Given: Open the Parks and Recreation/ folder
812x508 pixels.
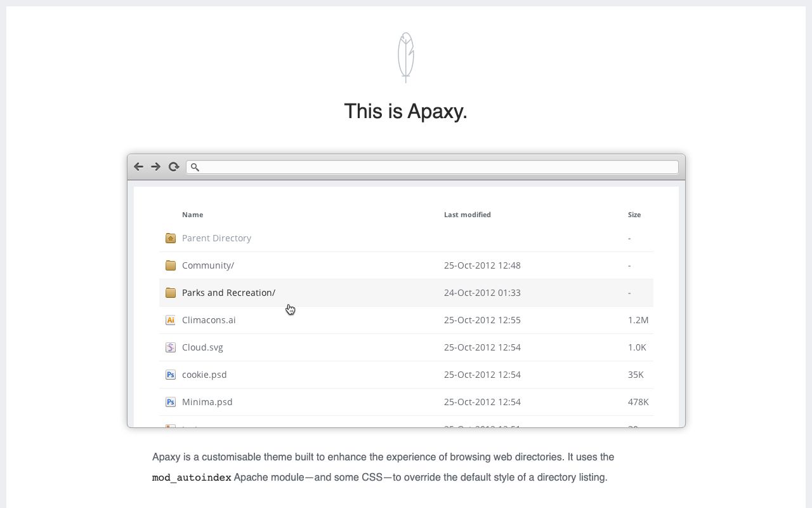Looking at the screenshot, I should 228,293.
